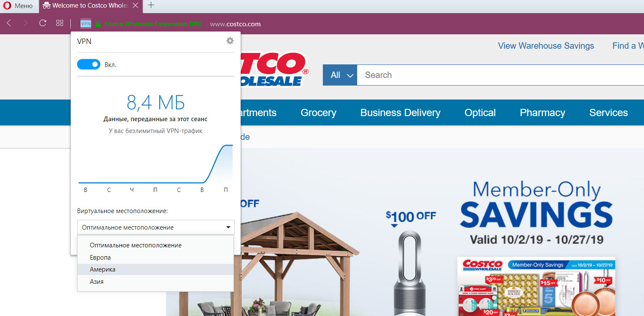Viewport: 644px width, 316px height.
Task: Click the $100 OFF Dyson label
Action: (x=411, y=217)
